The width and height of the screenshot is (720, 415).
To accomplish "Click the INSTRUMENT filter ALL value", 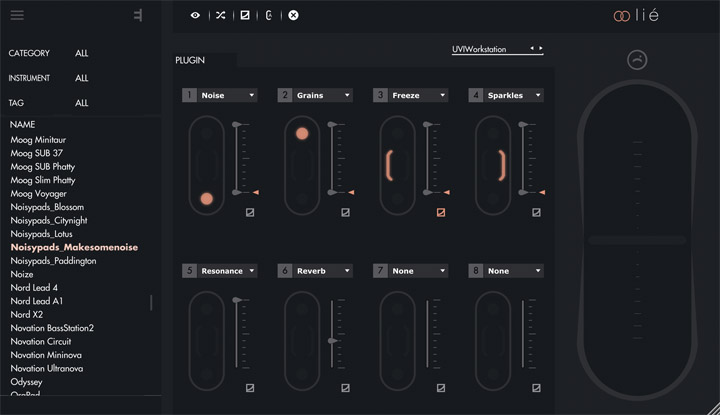I will 82,78.
